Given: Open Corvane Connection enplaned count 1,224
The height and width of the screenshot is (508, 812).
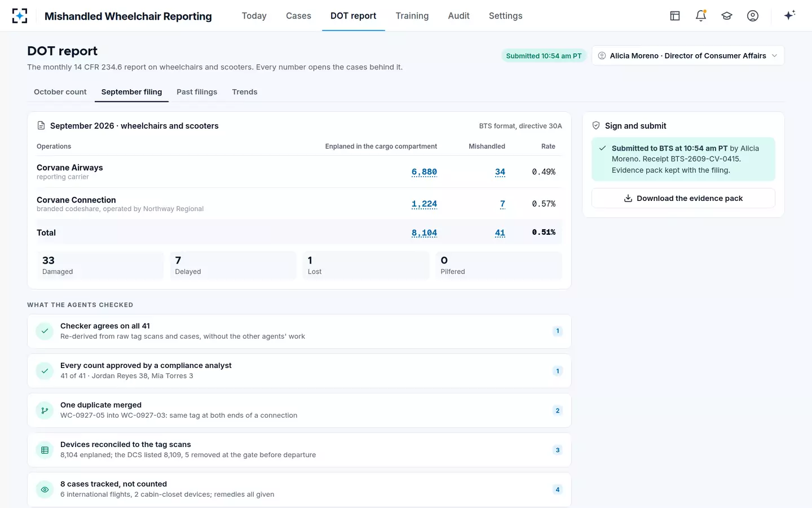Looking at the screenshot, I should (x=424, y=204).
